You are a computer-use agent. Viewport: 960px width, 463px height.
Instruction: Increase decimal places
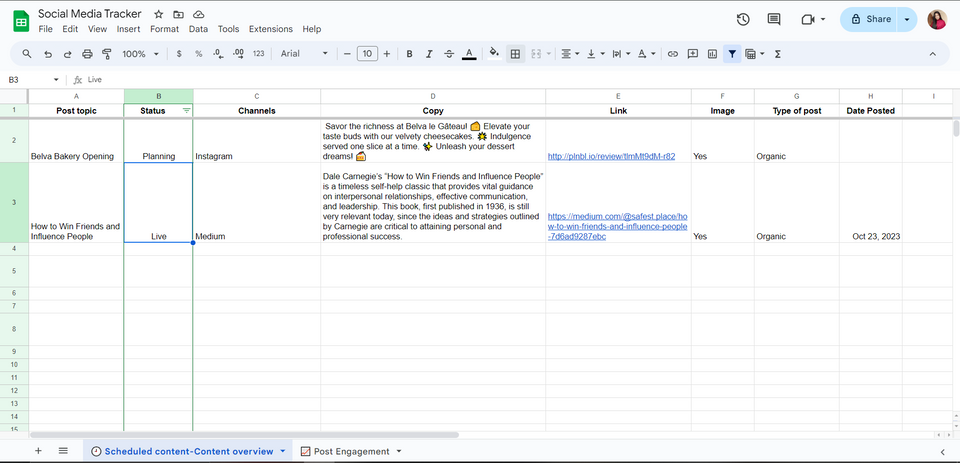pyautogui.click(x=239, y=54)
